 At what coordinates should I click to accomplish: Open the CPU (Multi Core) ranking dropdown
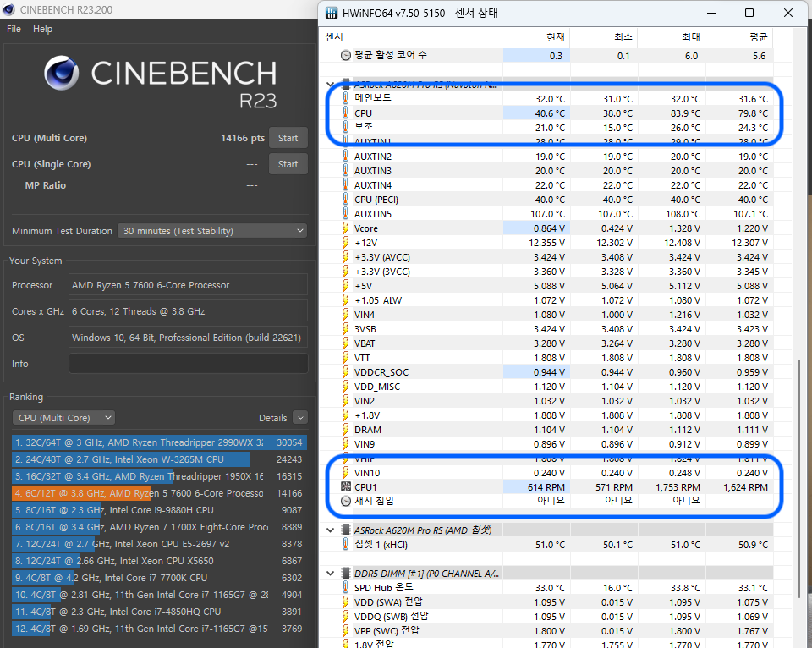pos(63,418)
